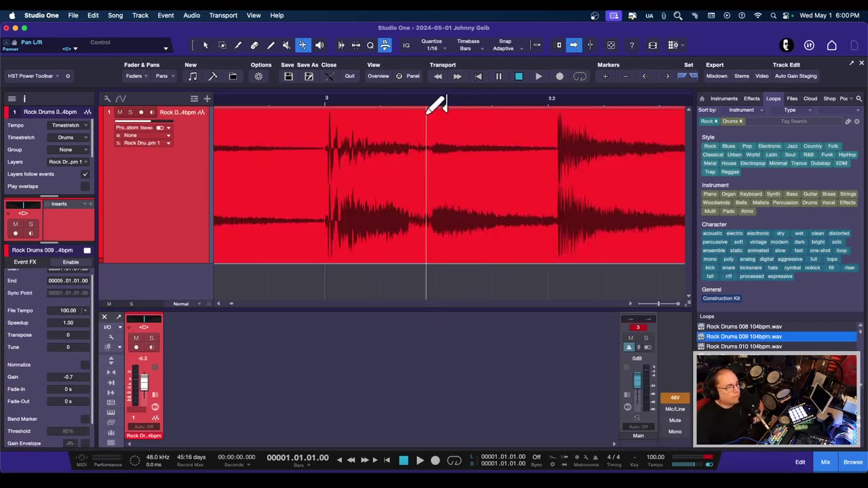
Task: Click Auto Gain Staging button
Action: click(x=796, y=77)
